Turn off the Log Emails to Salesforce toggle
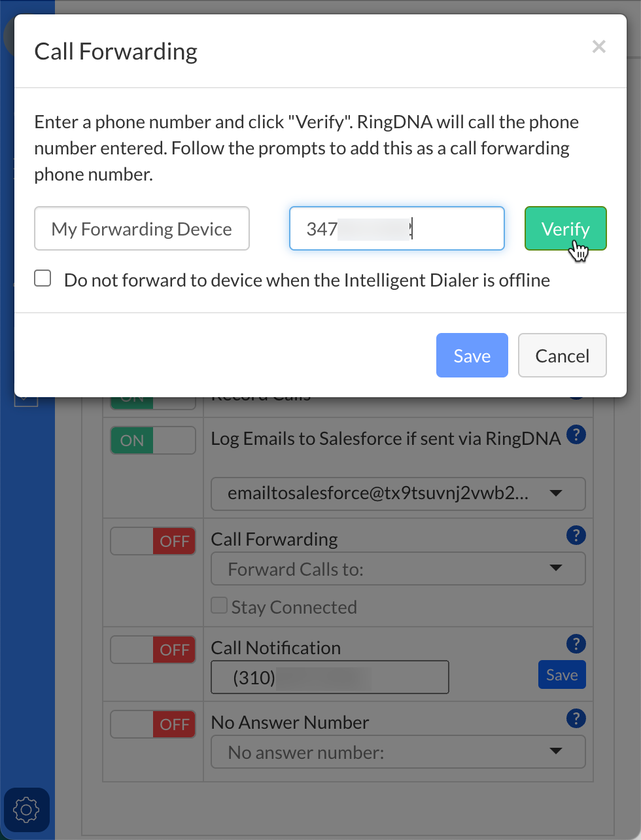This screenshot has width=641, height=840. 153,440
